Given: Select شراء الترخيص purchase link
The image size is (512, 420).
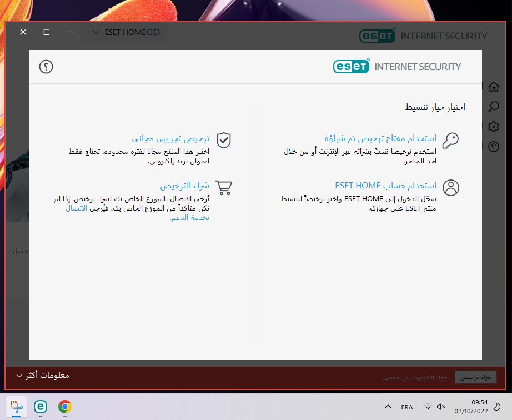Looking at the screenshot, I should [x=184, y=186].
